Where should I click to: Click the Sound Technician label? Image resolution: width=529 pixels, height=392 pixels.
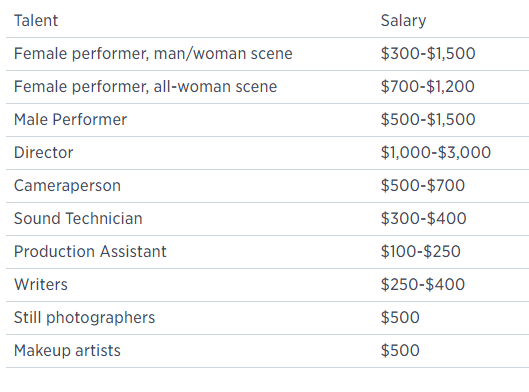[x=78, y=219]
